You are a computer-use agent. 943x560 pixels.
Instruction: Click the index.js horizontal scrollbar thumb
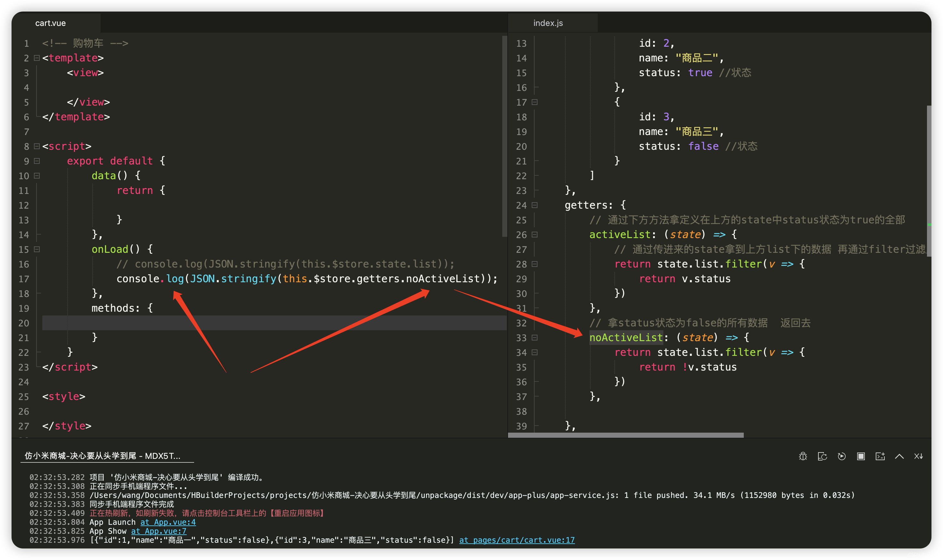tap(625, 435)
